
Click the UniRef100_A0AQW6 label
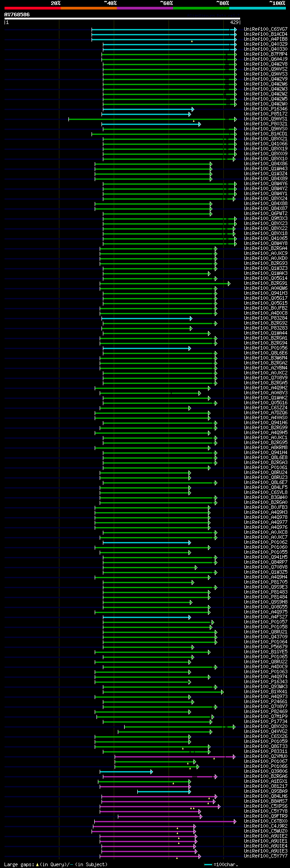[266, 288]
